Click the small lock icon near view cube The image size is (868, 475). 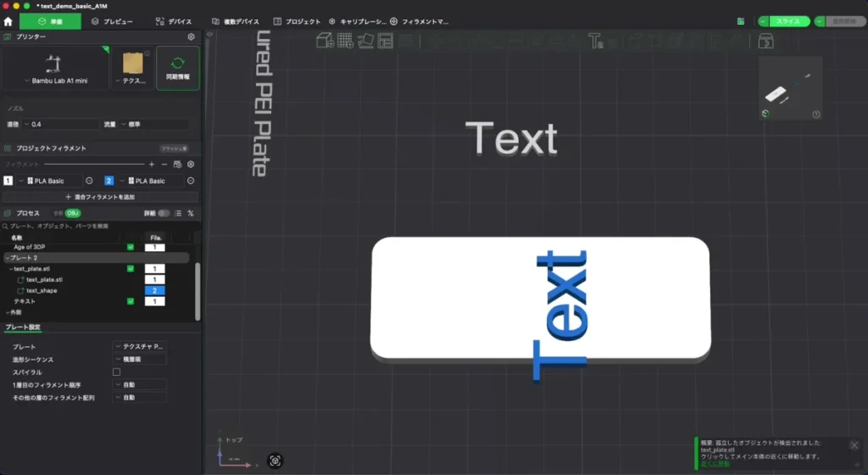point(765,114)
